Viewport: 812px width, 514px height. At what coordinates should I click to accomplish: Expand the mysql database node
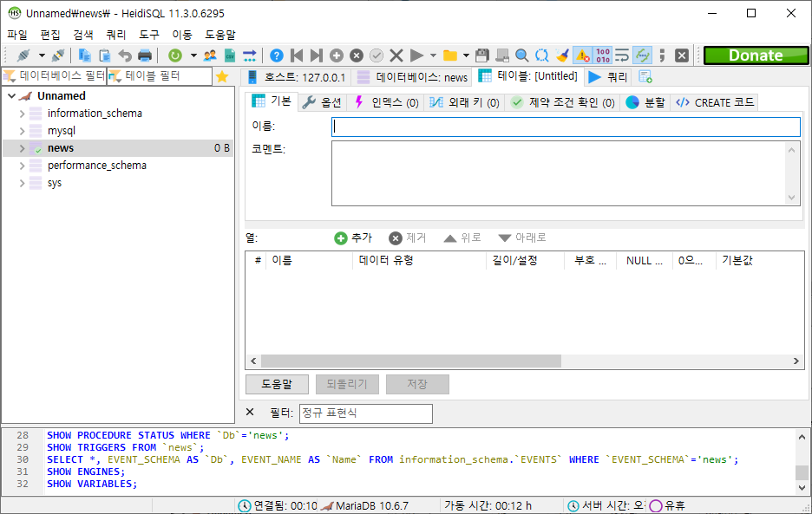click(x=22, y=131)
